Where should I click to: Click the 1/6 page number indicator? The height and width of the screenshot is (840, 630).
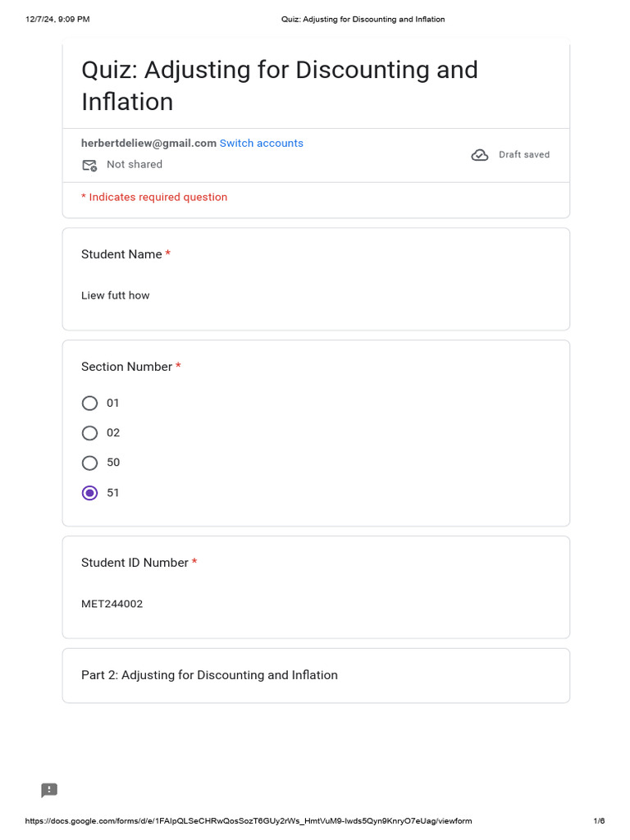point(599,821)
